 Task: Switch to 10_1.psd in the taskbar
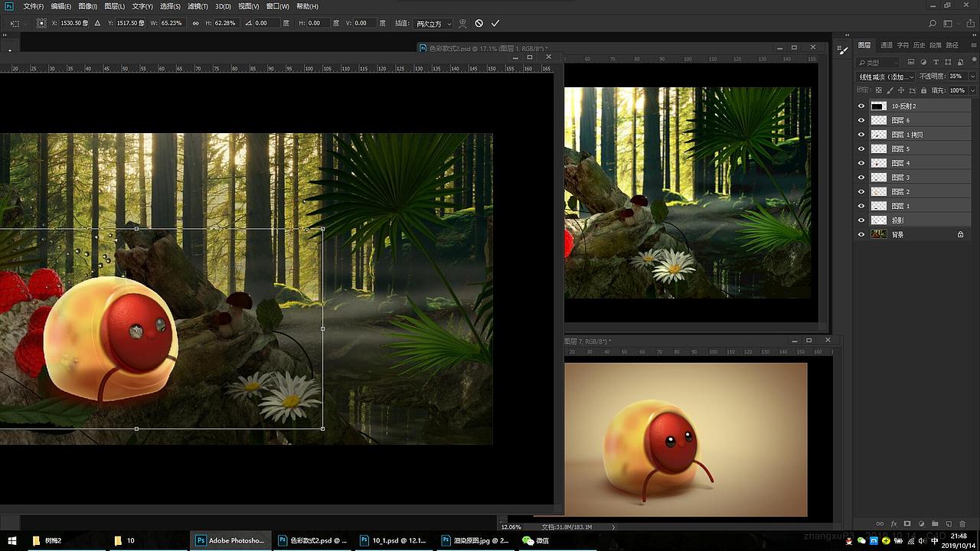point(391,540)
